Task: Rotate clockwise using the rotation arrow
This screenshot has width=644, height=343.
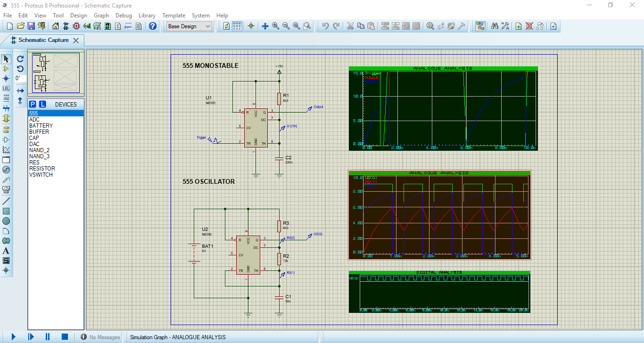Action: 20,59
